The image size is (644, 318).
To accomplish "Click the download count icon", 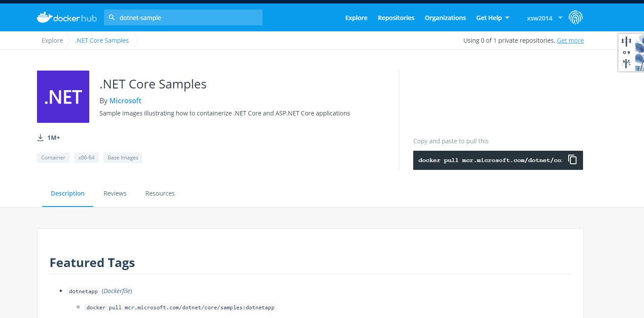I will [x=40, y=138].
